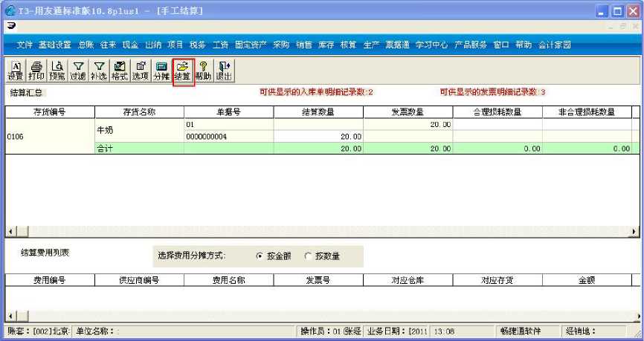Viewport: 644px width, 341px height.
Task: Click the 操作员 status bar entry
Action: click(x=330, y=331)
